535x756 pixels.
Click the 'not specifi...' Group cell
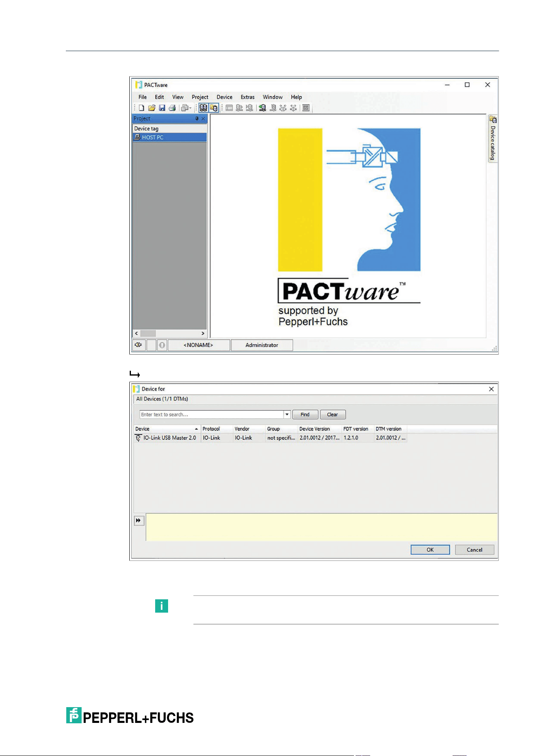coord(281,438)
